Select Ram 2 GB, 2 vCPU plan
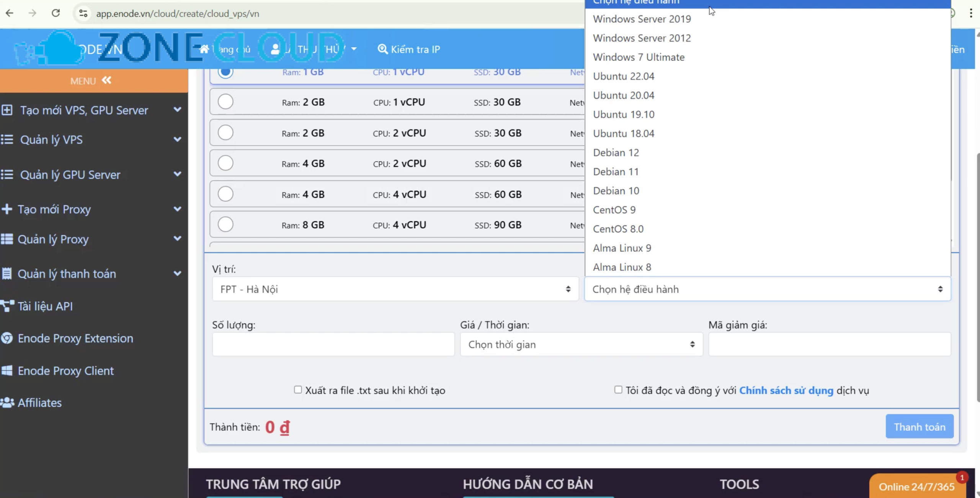 pos(225,133)
